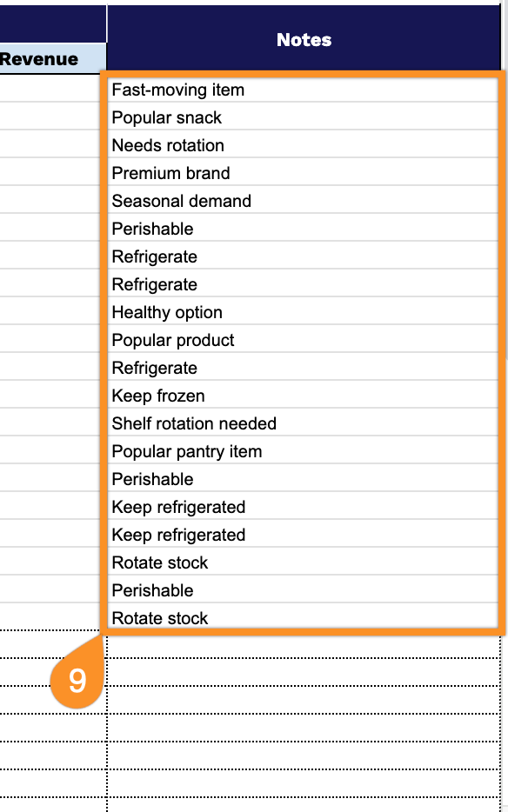
Task: Click the orange number 9 marker
Action: [77, 680]
